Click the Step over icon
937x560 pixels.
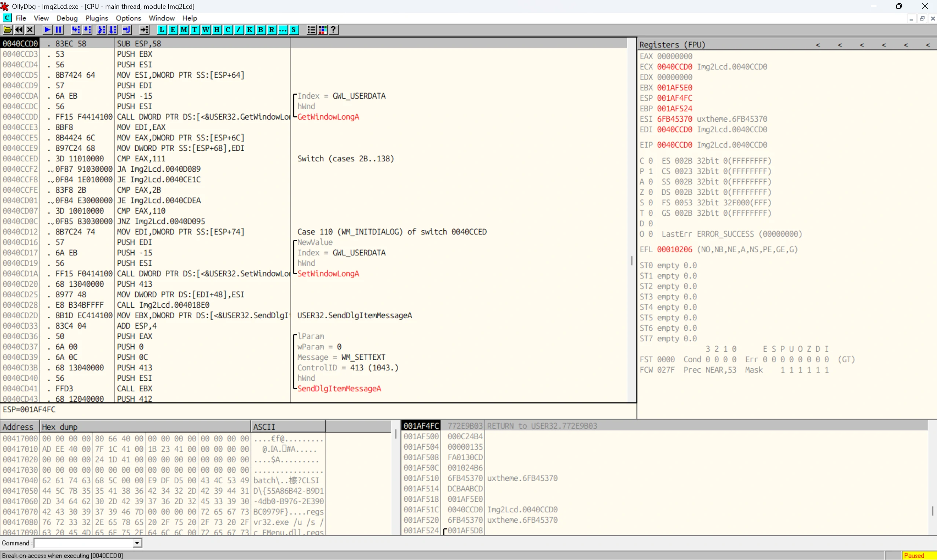click(88, 30)
